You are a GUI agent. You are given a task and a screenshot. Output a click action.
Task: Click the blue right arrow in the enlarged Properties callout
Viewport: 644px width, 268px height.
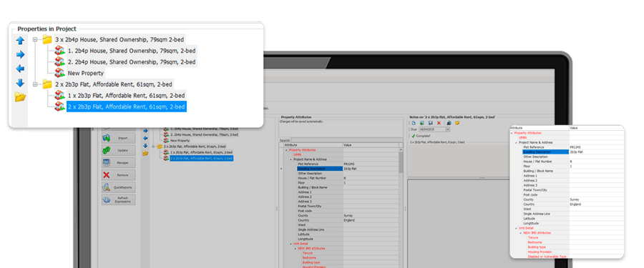[20, 54]
